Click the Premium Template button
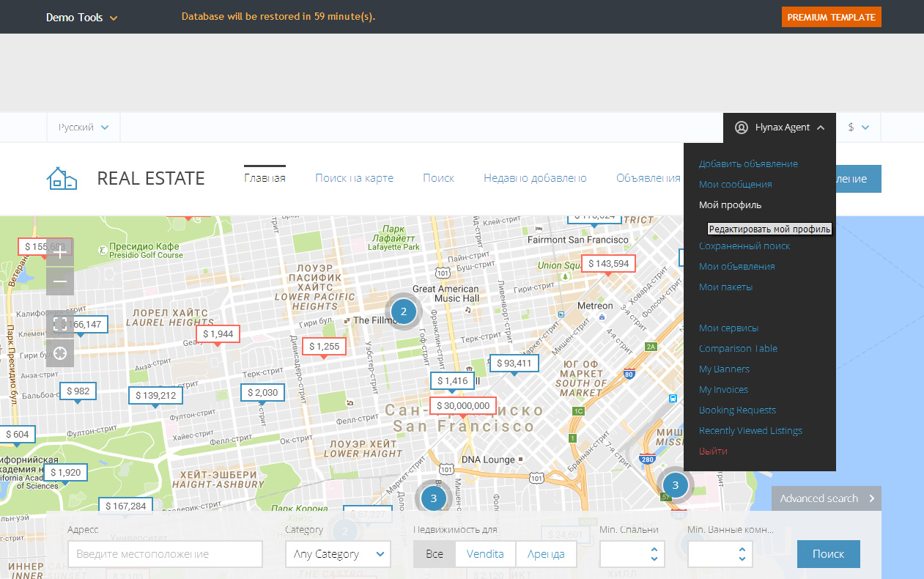Screen dimensions: 924x579 831,18
